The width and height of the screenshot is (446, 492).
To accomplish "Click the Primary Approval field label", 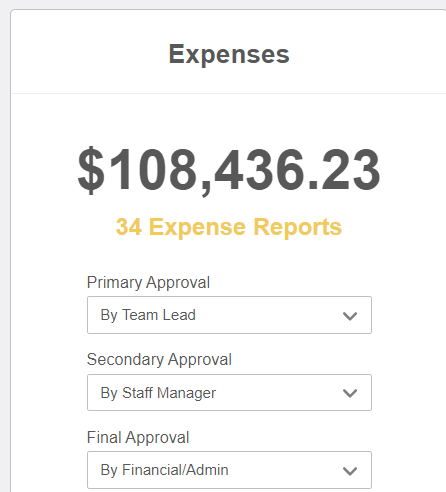I will (x=148, y=283).
